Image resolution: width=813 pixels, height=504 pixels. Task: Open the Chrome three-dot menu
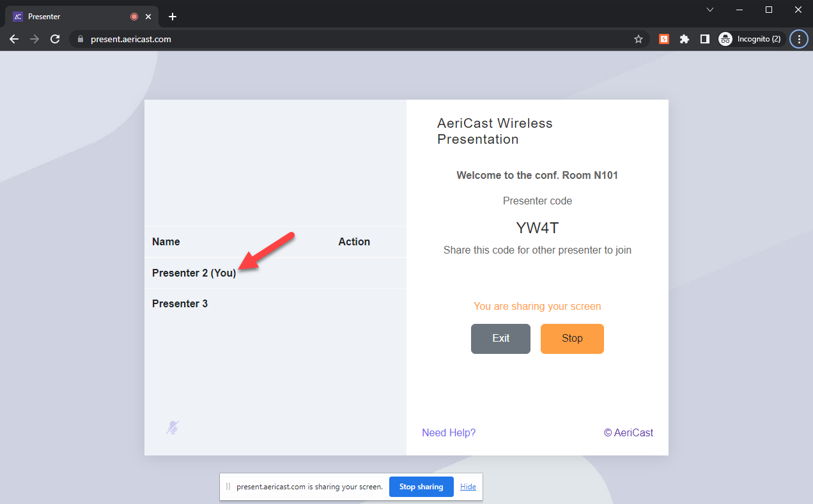pos(799,39)
